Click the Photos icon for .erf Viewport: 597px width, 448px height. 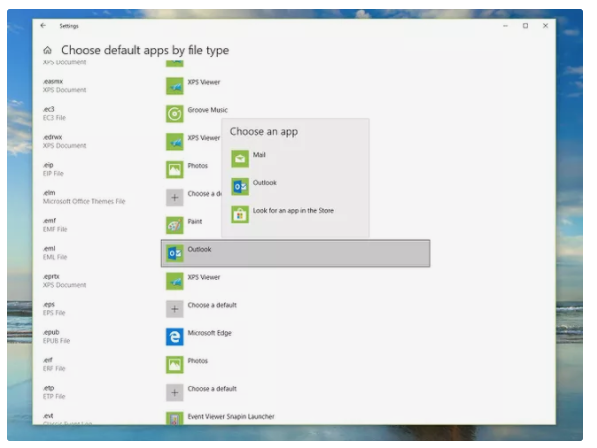[x=175, y=365]
